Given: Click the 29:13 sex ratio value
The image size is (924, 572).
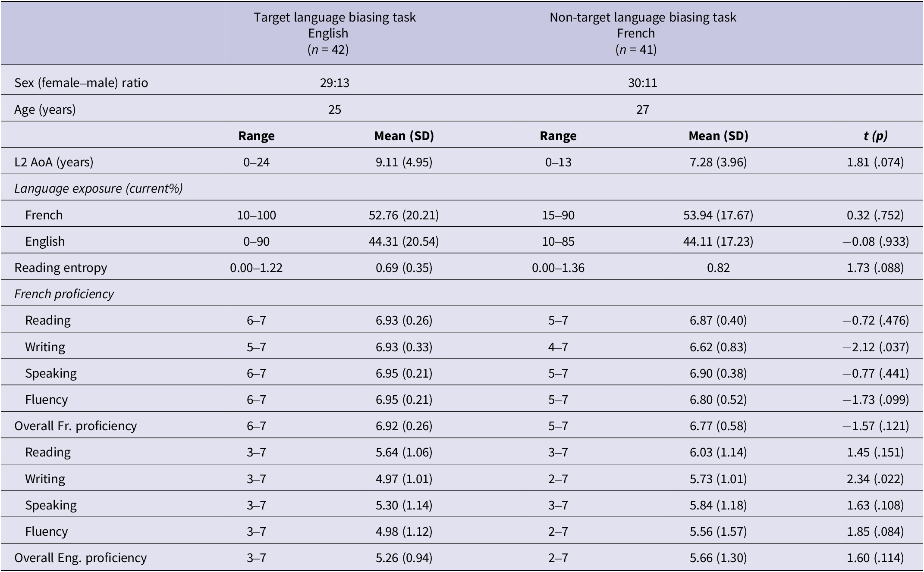Looking at the screenshot, I should pos(334,83).
